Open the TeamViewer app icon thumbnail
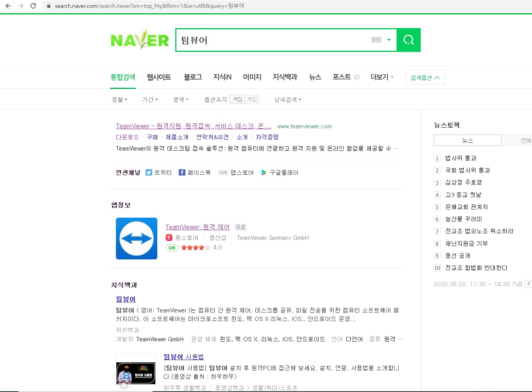 pyautogui.click(x=137, y=238)
